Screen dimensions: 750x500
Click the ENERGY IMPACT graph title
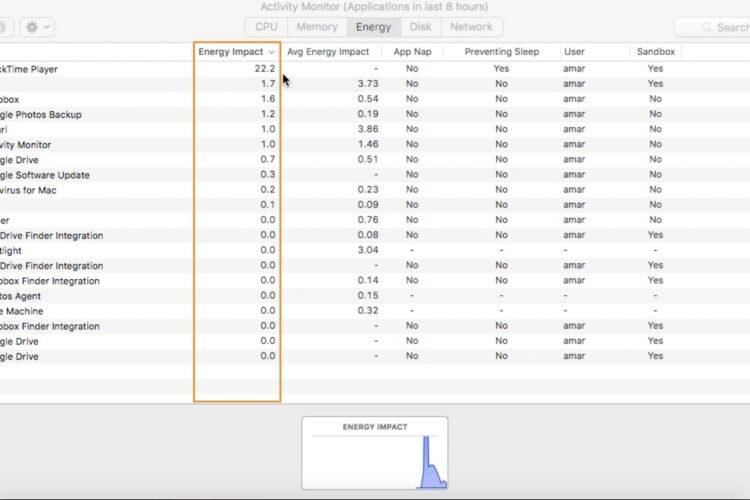pos(375,427)
